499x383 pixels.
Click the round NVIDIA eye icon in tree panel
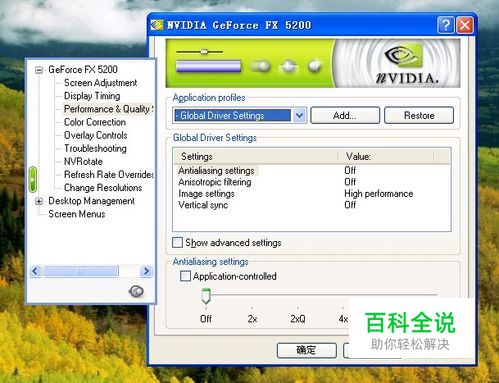pyautogui.click(x=136, y=291)
